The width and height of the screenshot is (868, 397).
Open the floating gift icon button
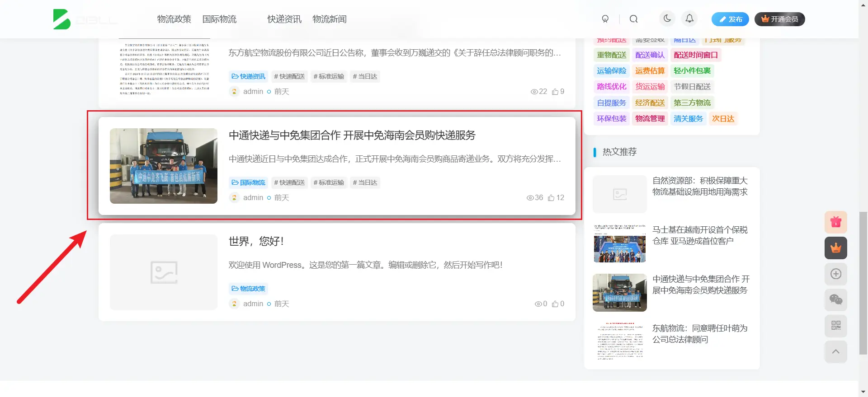tap(835, 222)
